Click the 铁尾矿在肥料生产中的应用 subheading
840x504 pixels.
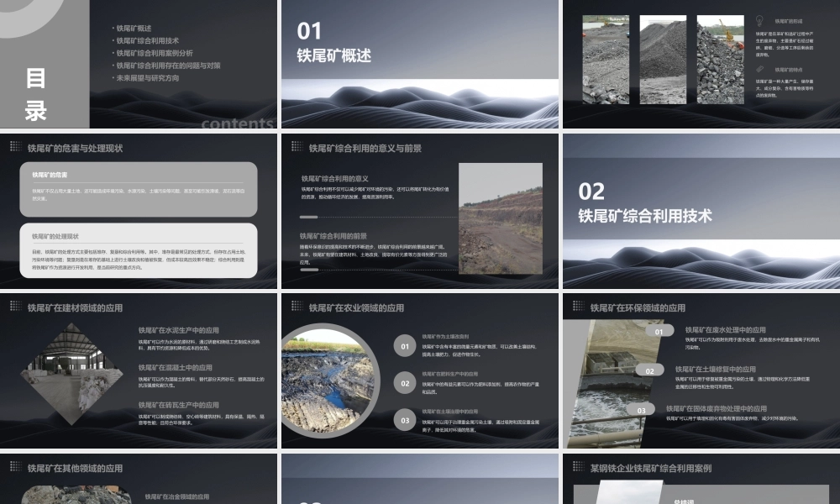[449, 374]
